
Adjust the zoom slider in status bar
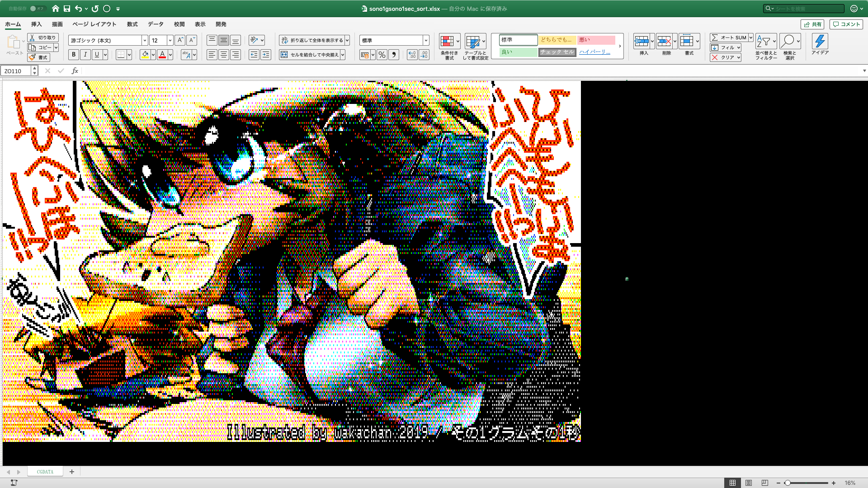pos(788,483)
